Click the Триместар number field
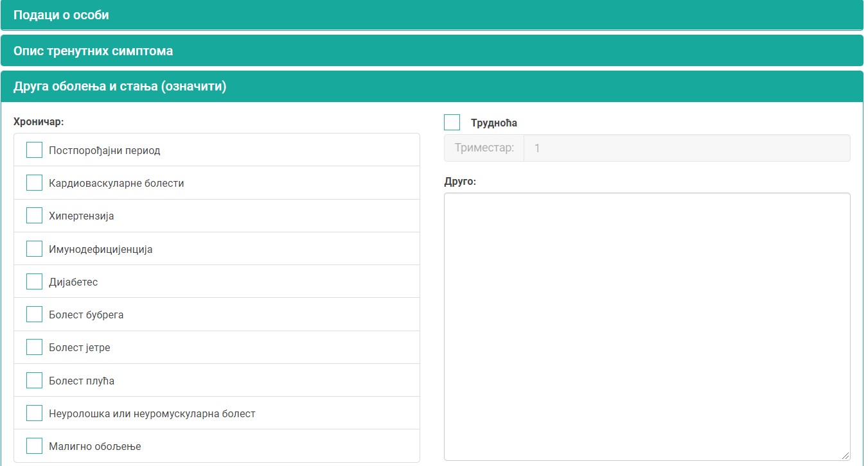The height and width of the screenshot is (466, 868). (x=687, y=148)
